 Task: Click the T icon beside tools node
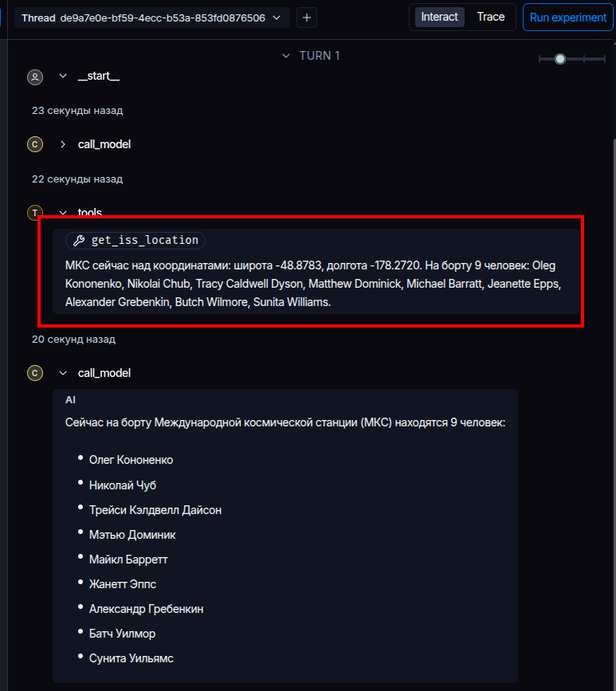(x=35, y=213)
